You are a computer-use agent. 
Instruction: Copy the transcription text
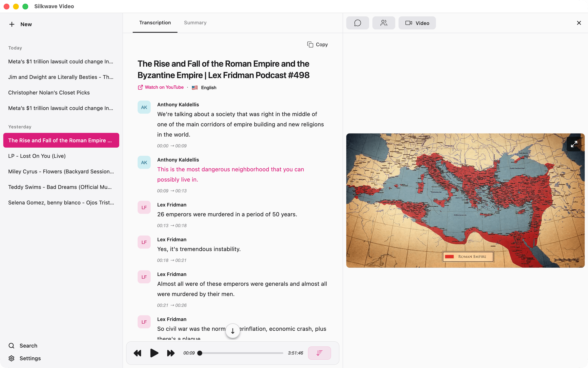pos(317,45)
